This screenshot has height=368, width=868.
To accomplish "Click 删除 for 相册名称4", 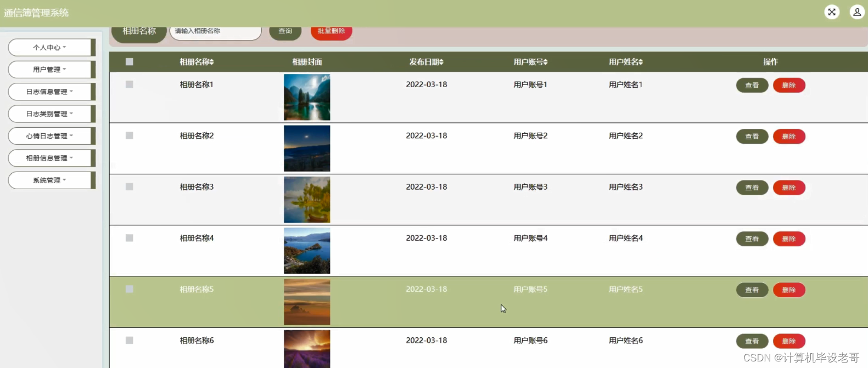I will [x=789, y=239].
